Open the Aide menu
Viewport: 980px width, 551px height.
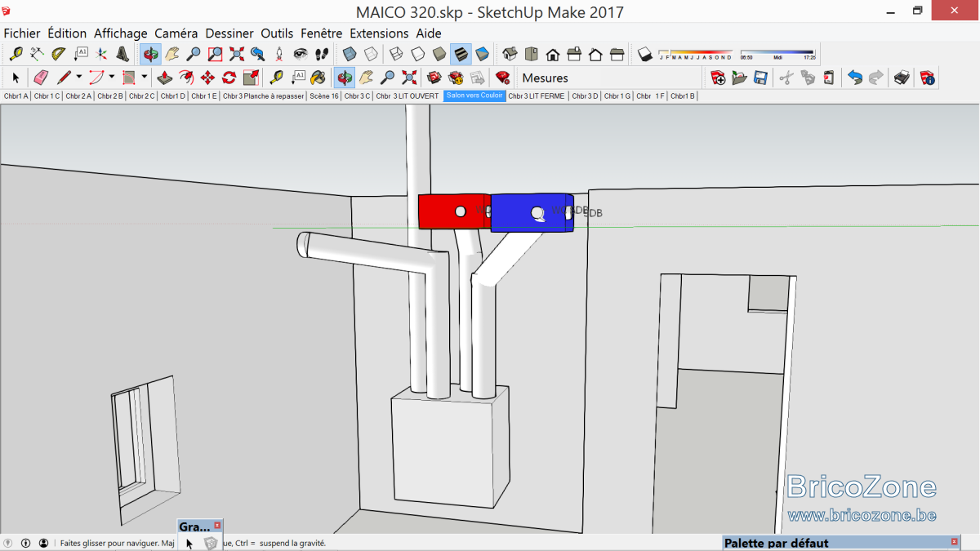point(429,33)
